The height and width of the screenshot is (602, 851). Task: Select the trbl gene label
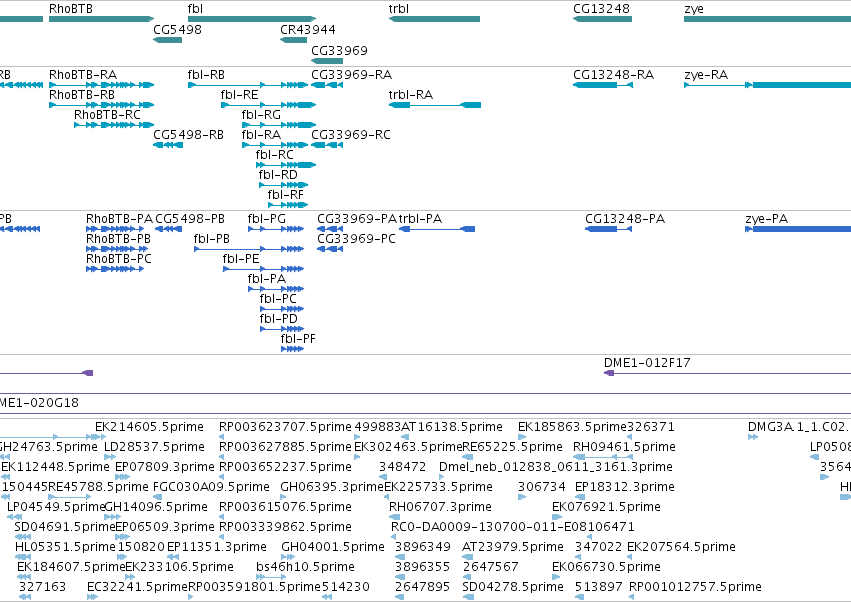[x=399, y=9]
